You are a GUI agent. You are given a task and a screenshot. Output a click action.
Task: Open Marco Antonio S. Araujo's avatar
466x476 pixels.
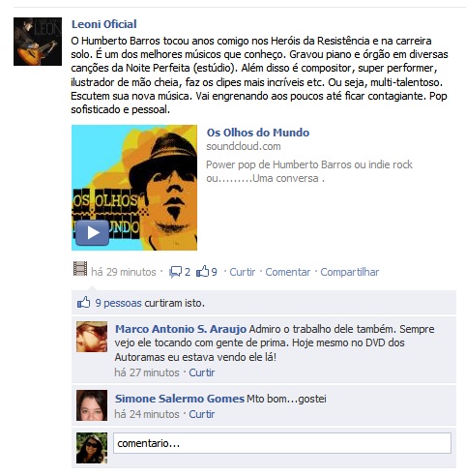point(92,337)
